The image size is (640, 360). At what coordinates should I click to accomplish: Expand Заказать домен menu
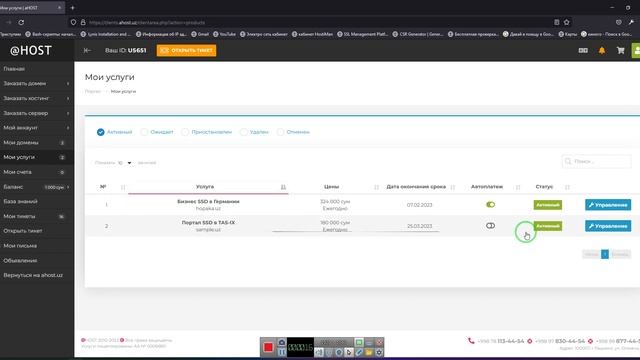click(37, 83)
